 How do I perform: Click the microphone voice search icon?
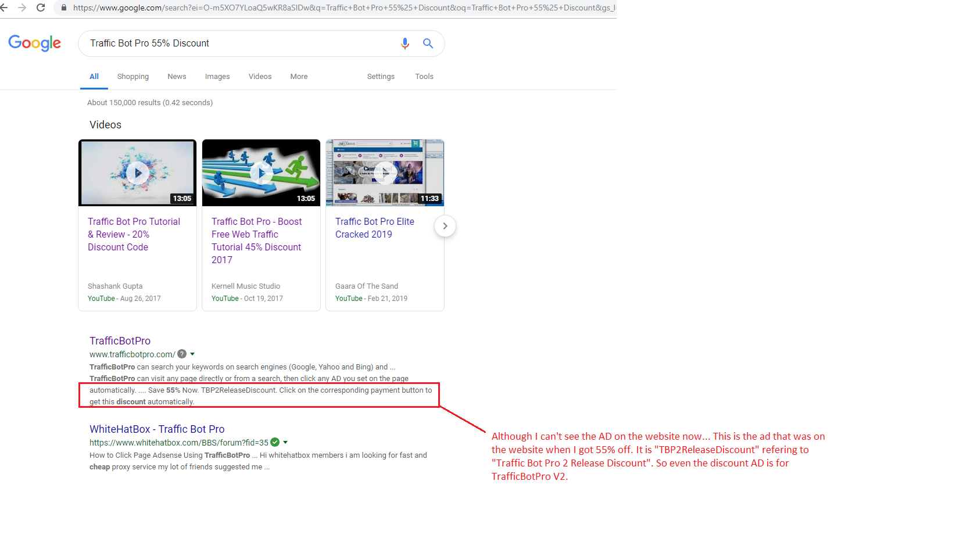(405, 44)
